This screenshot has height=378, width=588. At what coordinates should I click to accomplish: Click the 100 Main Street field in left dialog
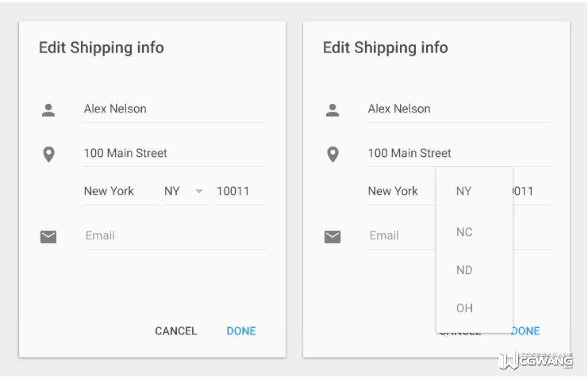(x=174, y=153)
